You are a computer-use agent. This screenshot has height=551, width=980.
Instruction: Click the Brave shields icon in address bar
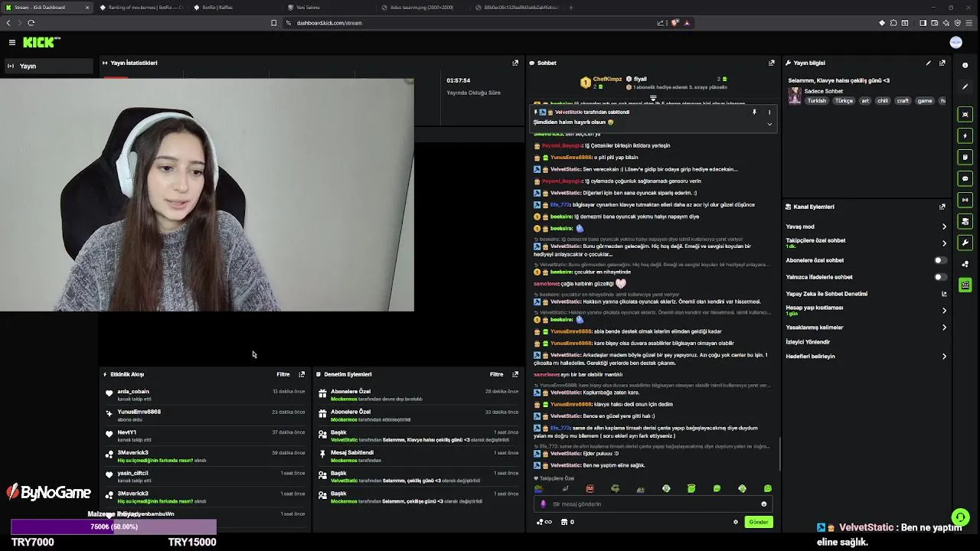(x=675, y=23)
